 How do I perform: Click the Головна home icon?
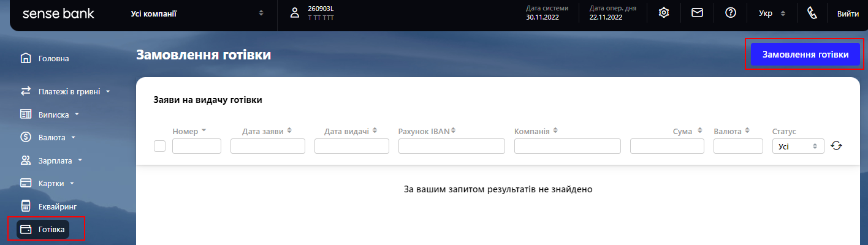pos(26,59)
